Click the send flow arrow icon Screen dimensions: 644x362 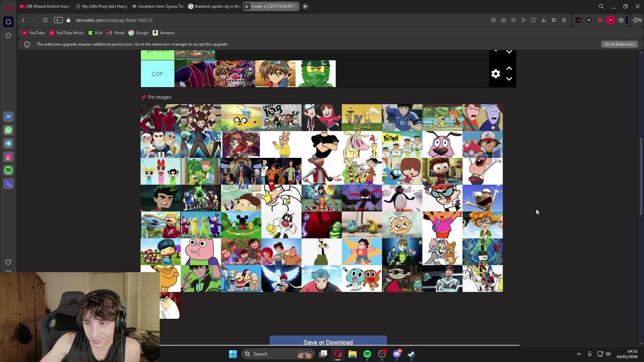click(523, 20)
